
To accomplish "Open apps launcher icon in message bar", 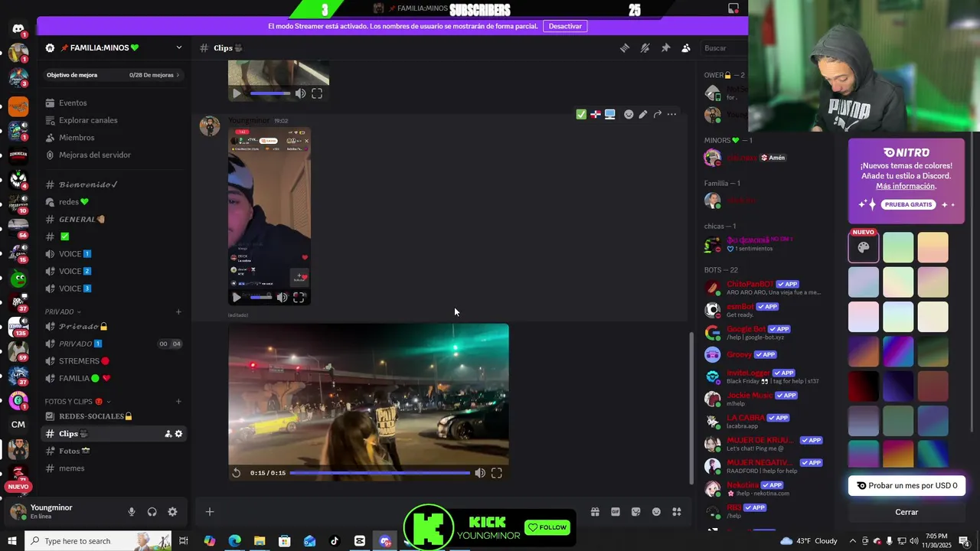I will click(x=677, y=512).
